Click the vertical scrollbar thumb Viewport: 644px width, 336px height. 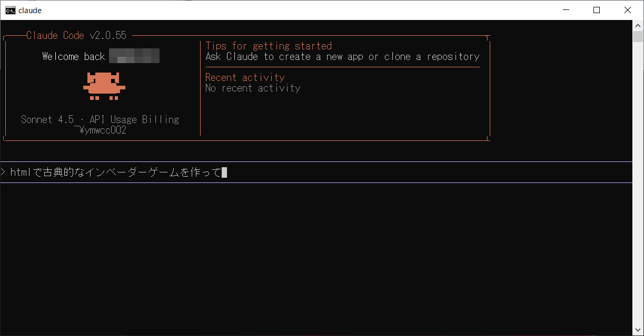click(x=638, y=37)
